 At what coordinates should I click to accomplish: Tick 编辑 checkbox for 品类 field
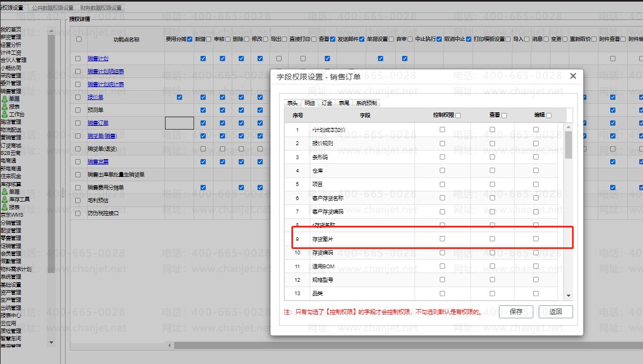coord(535,294)
